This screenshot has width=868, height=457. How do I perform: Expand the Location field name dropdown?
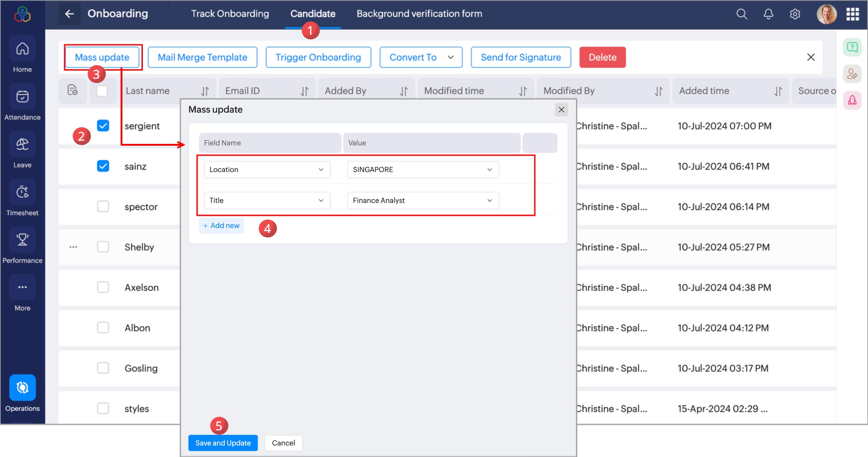tap(267, 170)
